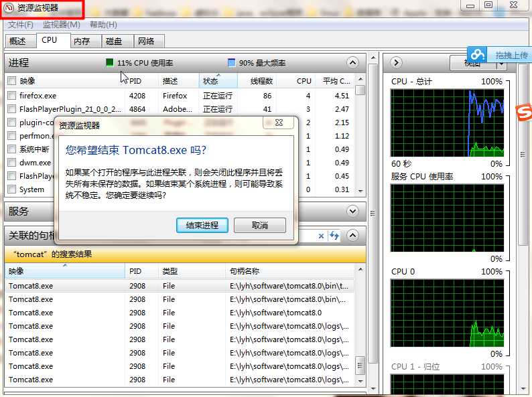
Task: Toggle the select-all image checkbox in header
Action: tap(12, 81)
